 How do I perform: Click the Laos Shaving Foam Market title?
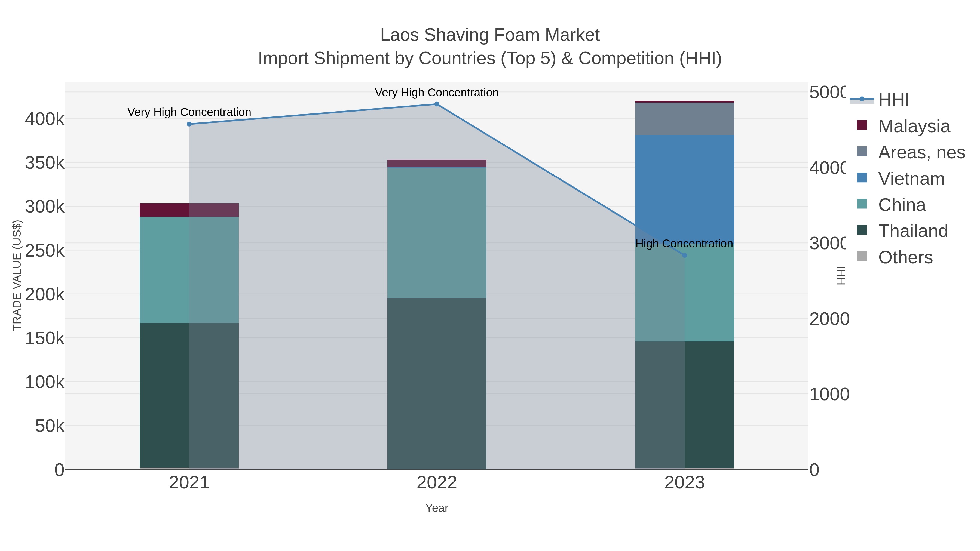(x=490, y=35)
